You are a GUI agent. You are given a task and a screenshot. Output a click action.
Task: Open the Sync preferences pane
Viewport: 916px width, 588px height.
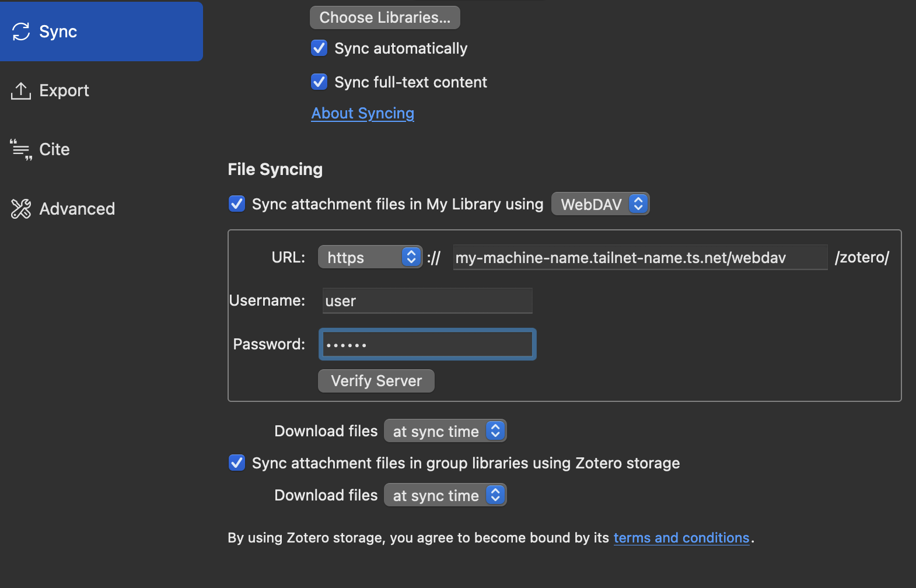(x=102, y=32)
